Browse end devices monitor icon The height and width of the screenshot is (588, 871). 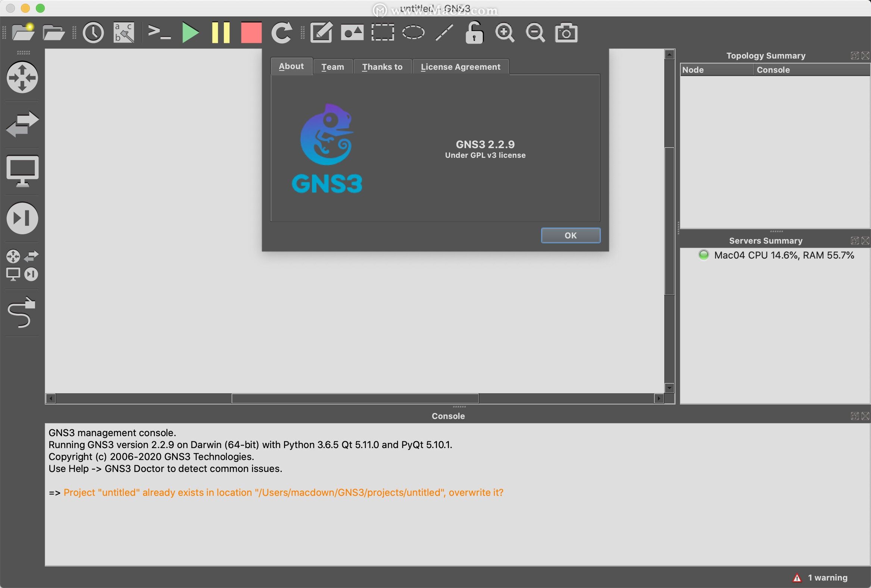coord(22,171)
